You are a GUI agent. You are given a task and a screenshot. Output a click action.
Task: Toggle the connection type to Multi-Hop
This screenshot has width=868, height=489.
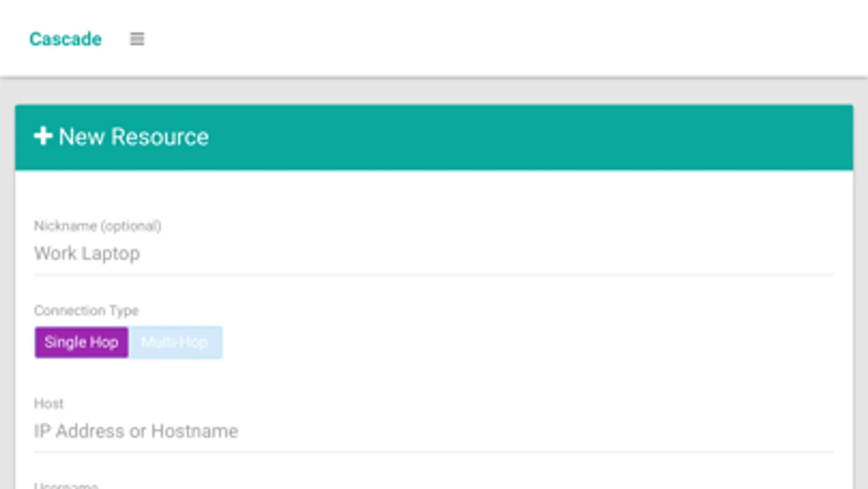tap(175, 342)
